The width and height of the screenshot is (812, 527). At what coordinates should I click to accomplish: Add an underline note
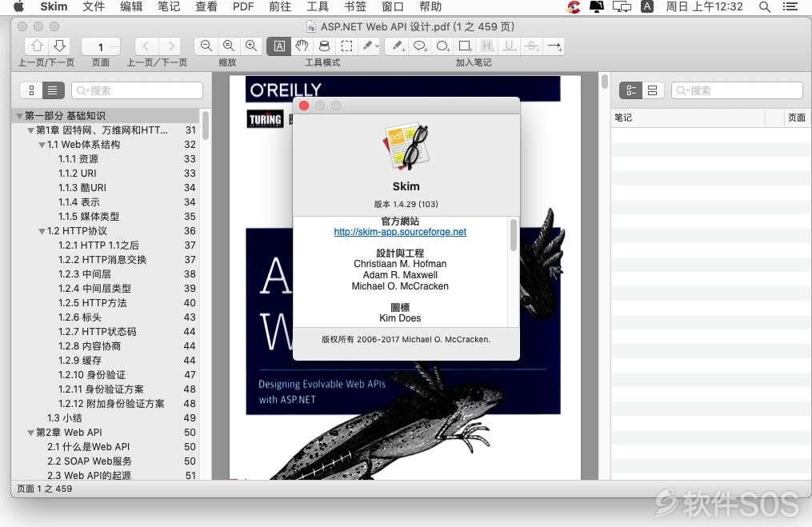(510, 46)
